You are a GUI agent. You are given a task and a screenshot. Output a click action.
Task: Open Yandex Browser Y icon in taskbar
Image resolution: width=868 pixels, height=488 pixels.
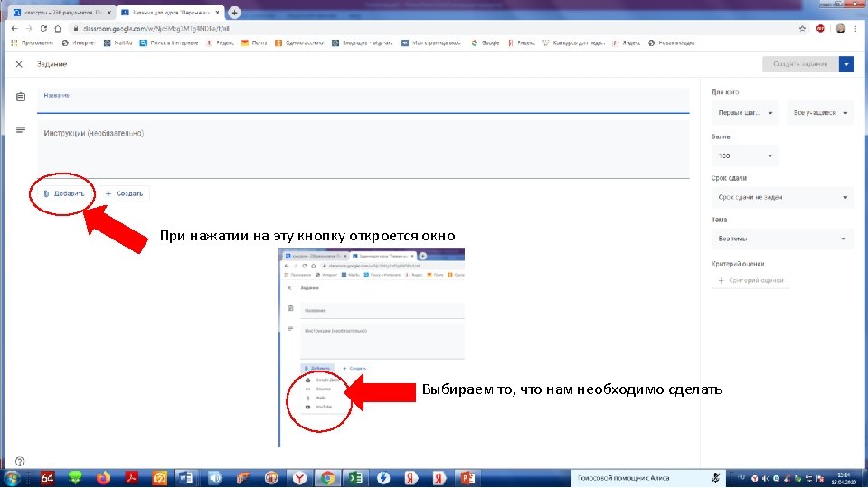[299, 478]
